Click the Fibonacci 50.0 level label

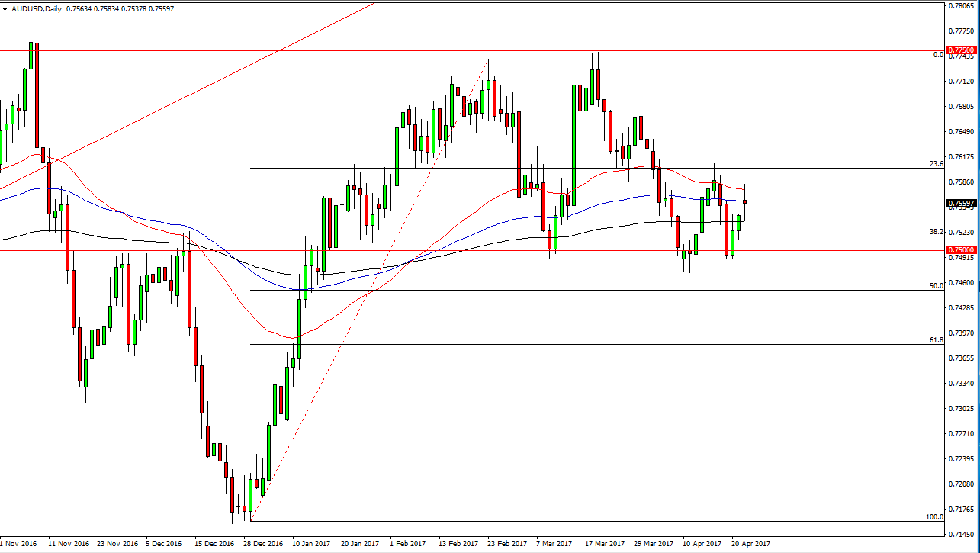937,285
